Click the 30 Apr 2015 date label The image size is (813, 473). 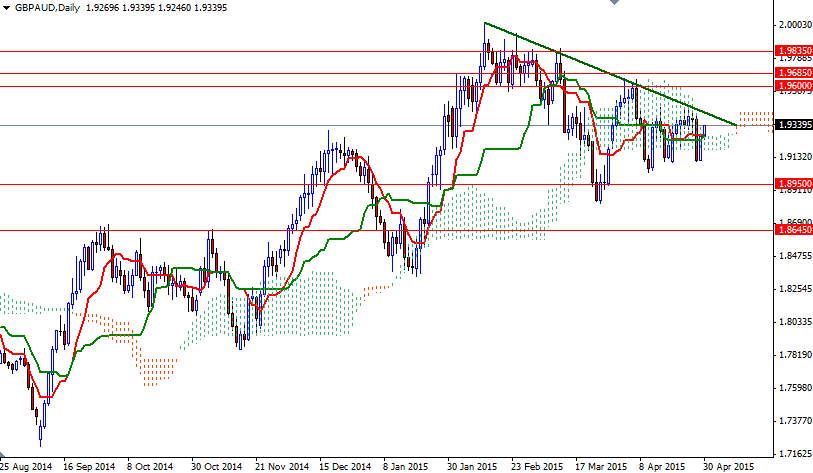point(728,467)
